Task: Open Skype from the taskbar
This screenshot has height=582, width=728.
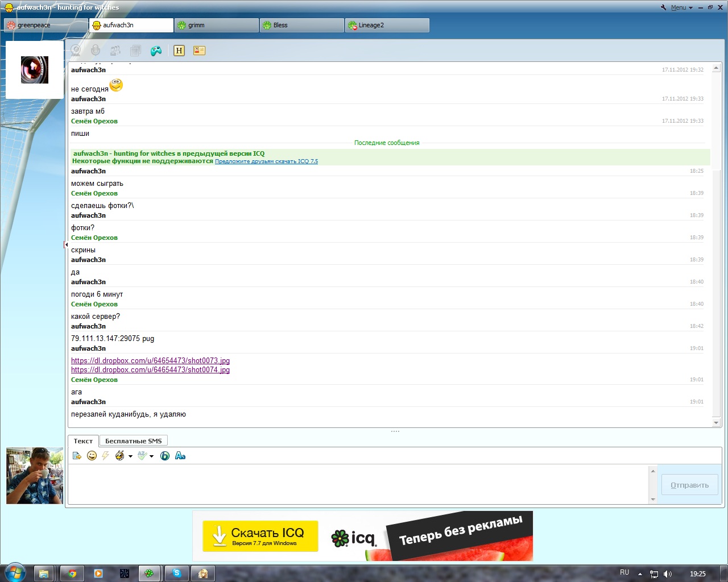Action: (177, 573)
